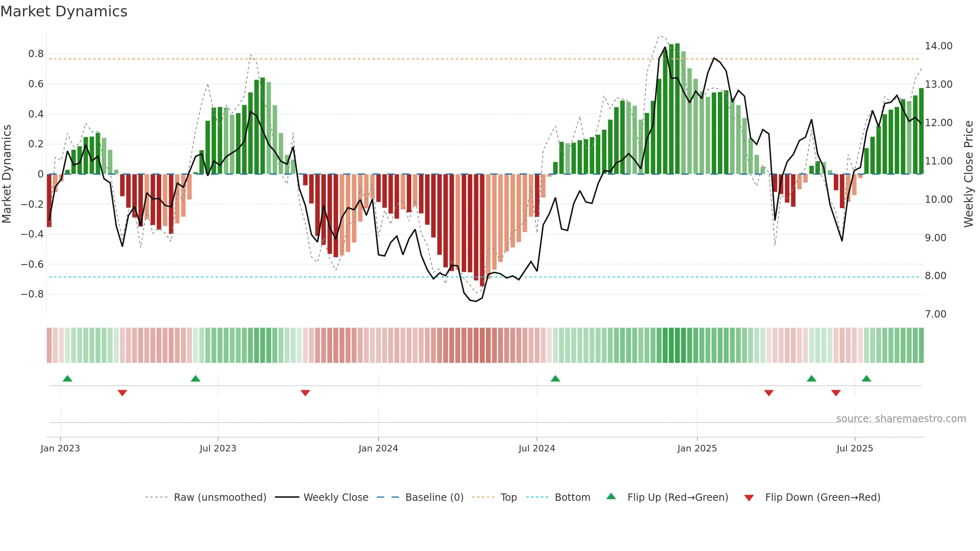Click the −0.8 left axis label
Viewport: 980px width, 551px height.
click(x=32, y=294)
